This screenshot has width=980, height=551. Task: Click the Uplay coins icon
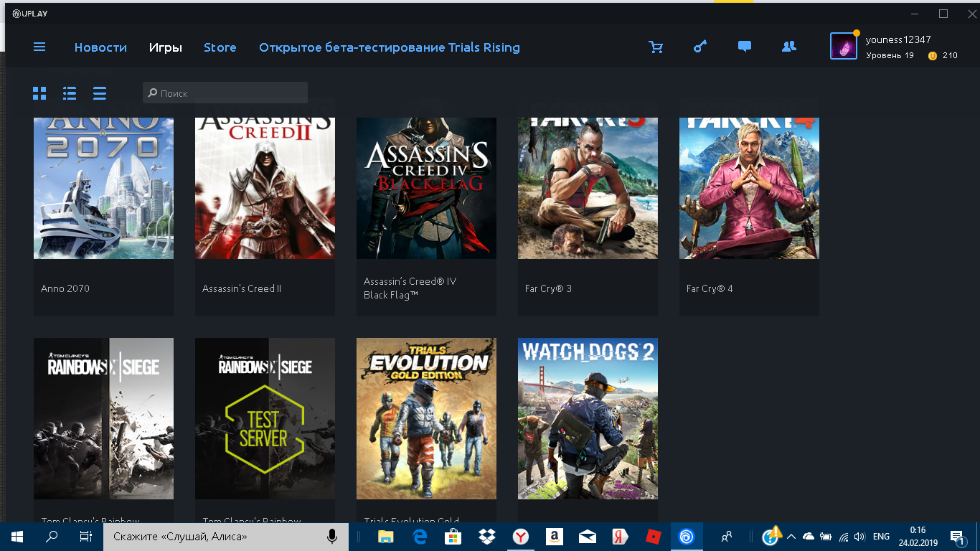[933, 55]
